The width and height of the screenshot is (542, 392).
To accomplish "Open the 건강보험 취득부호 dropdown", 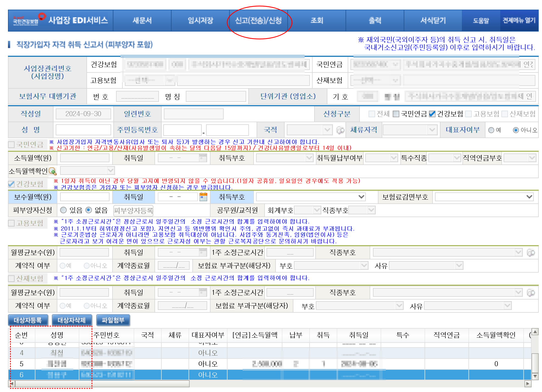I will [311, 197].
